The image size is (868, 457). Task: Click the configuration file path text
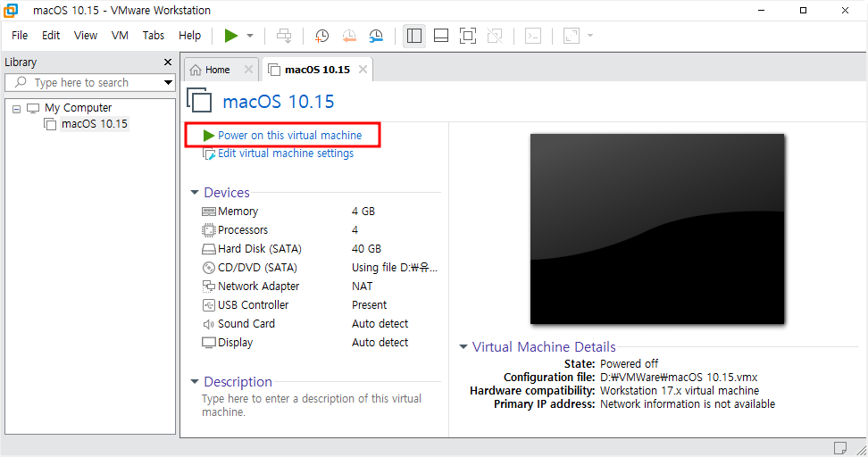click(x=679, y=378)
